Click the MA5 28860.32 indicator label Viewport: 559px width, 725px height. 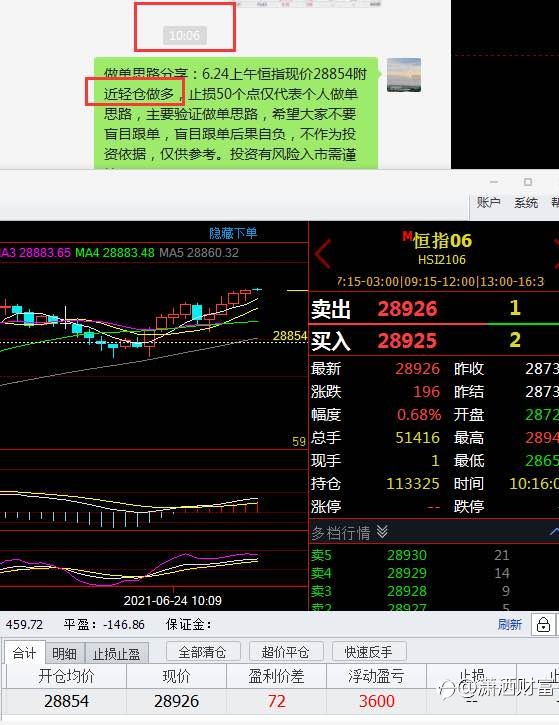click(199, 252)
